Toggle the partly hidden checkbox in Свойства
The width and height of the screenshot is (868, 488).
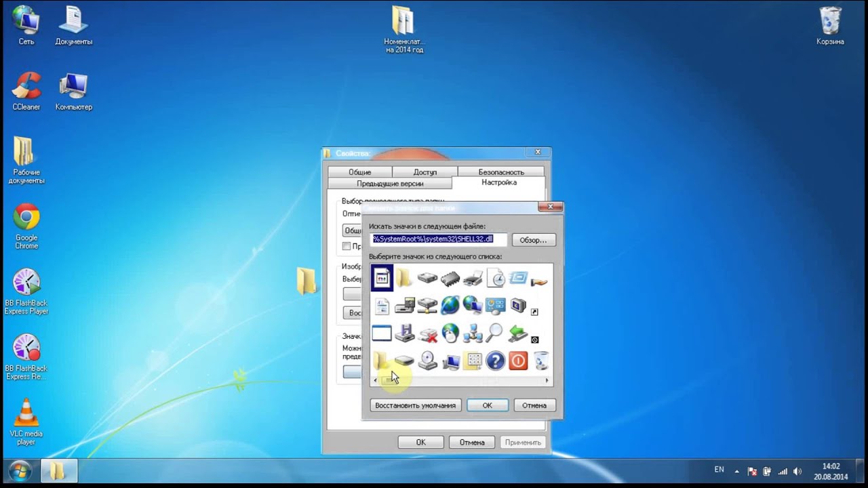[x=347, y=246]
